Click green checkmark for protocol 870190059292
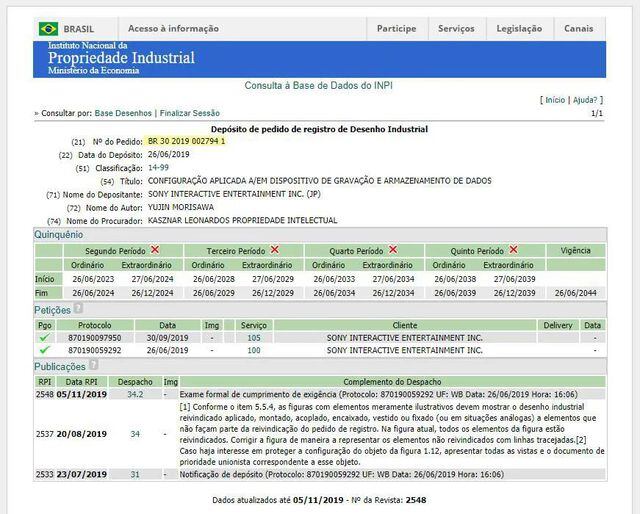The height and width of the screenshot is (514, 640). coord(44,351)
